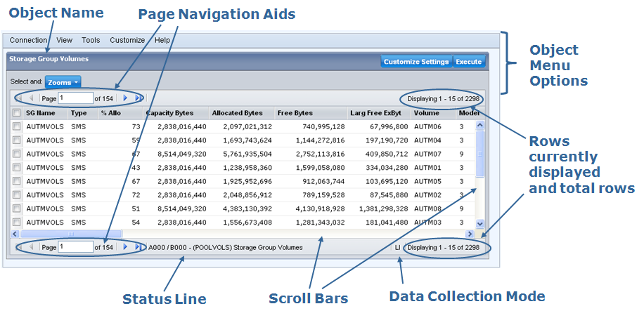Open the Tools menu

(x=91, y=41)
